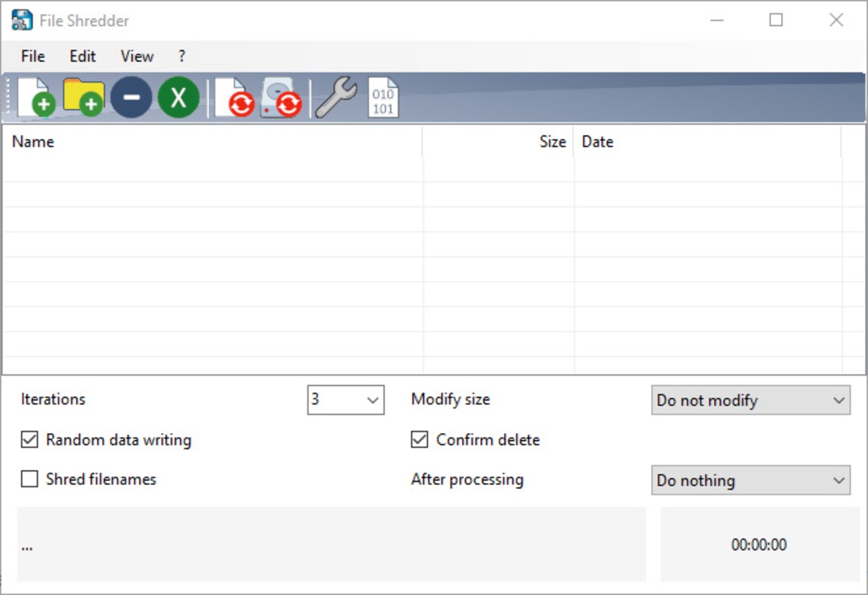Maximize the File Shredder window
The height and width of the screenshot is (595, 868).
776,21
